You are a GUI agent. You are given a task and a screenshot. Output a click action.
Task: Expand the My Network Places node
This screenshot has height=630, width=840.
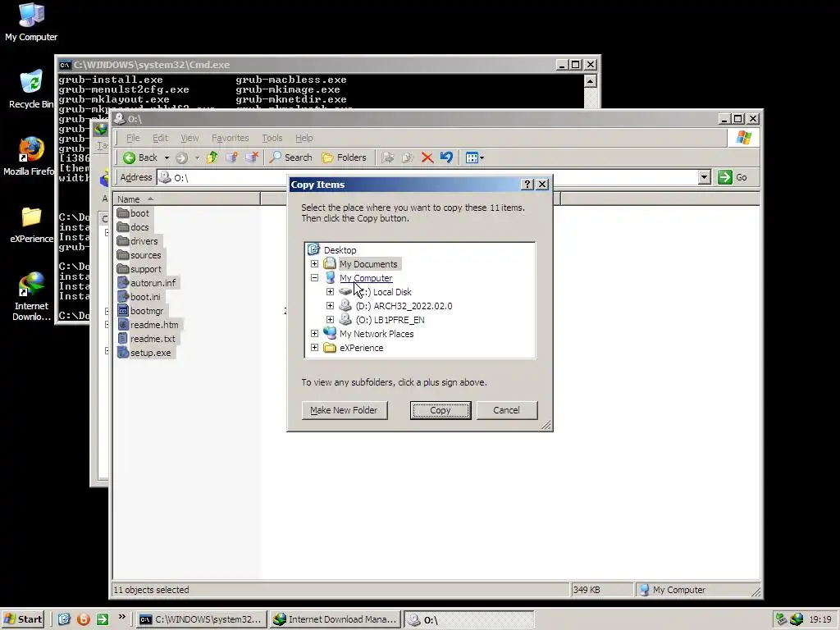coord(314,333)
